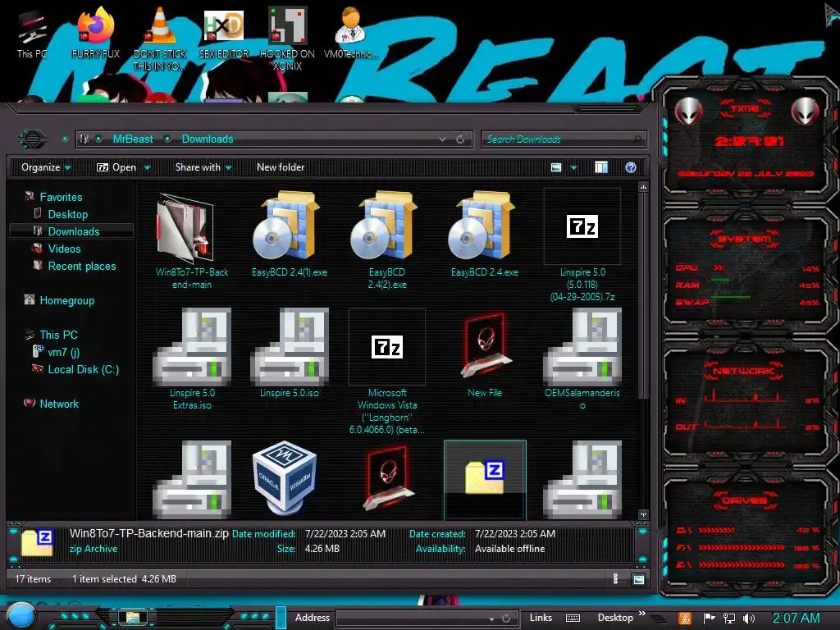Viewport: 840px width, 630px height.
Task: Select the New File item
Action: click(x=484, y=354)
